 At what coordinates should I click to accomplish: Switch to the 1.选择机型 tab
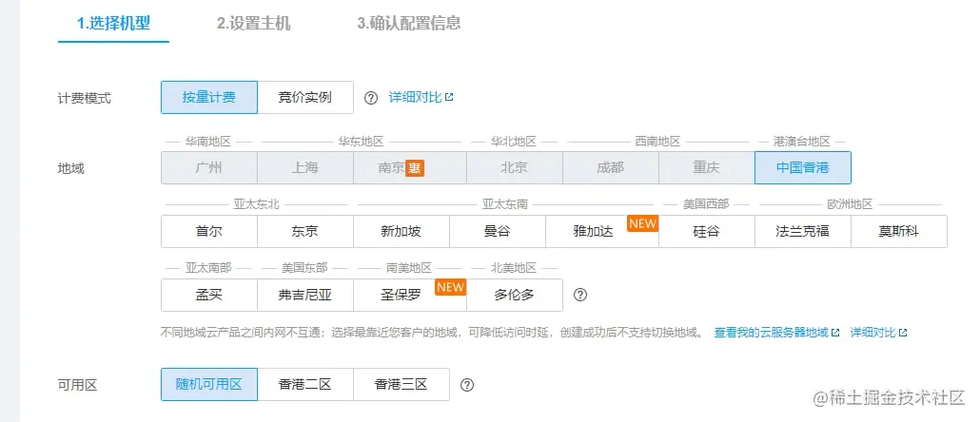point(113,24)
